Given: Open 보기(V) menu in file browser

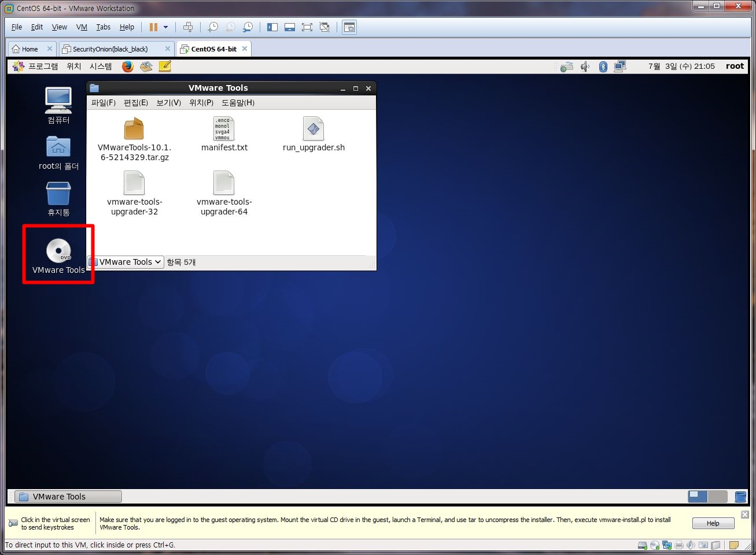Looking at the screenshot, I should [168, 102].
